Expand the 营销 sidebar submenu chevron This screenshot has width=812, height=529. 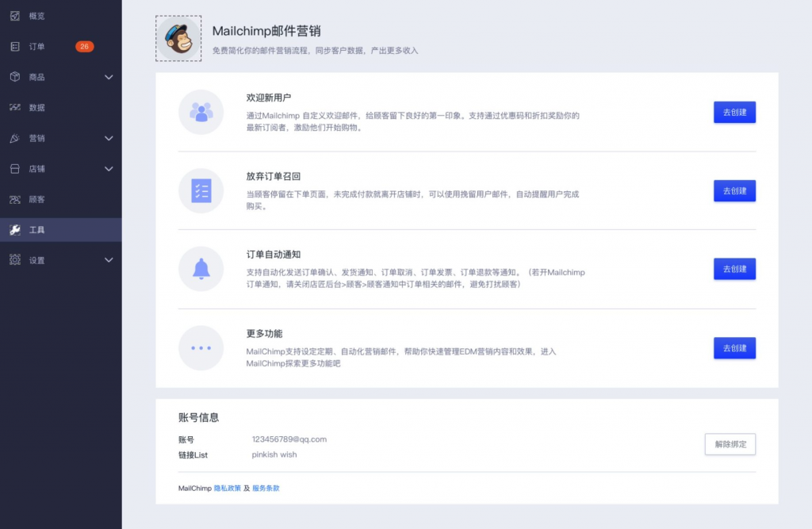pos(109,138)
